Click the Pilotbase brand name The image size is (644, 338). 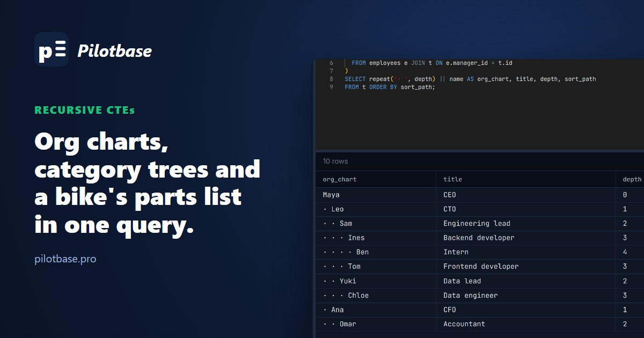coord(114,51)
